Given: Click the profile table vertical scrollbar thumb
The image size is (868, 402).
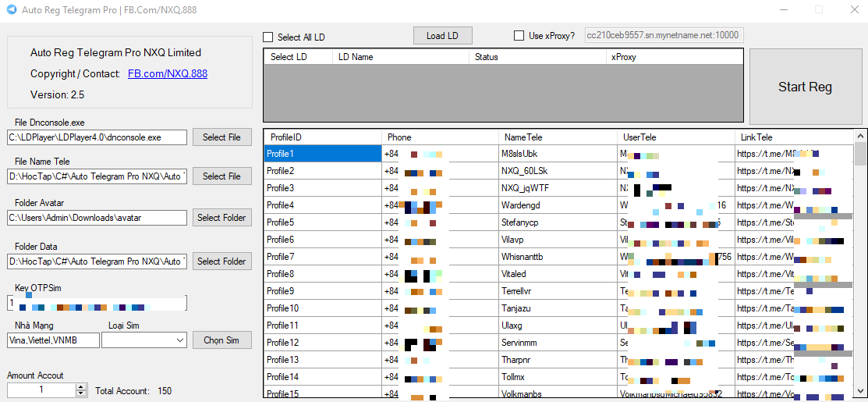Looking at the screenshot, I should pos(861,153).
